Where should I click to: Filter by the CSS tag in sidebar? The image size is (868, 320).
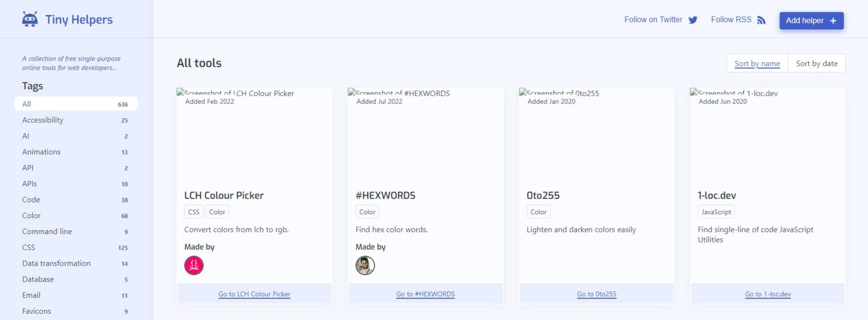[29, 247]
